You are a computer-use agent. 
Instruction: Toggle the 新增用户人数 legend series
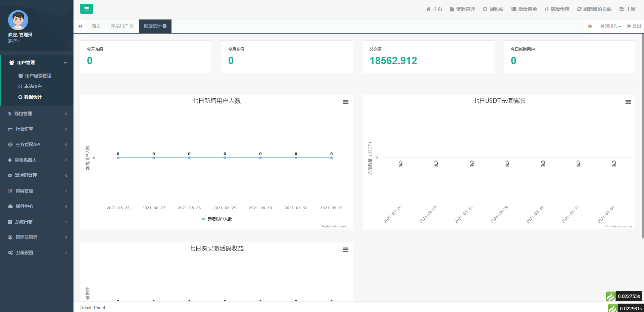pyautogui.click(x=216, y=219)
